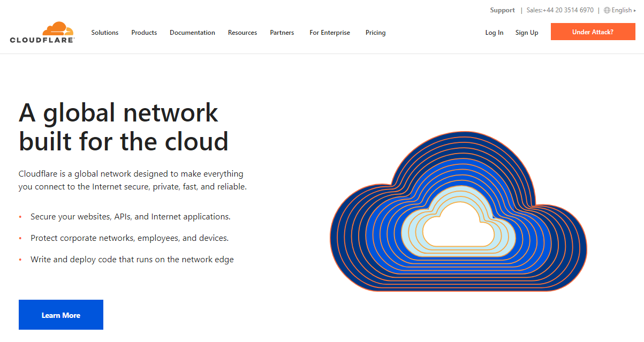Click the Under Attack? button
The height and width of the screenshot is (342, 644).
[593, 32]
